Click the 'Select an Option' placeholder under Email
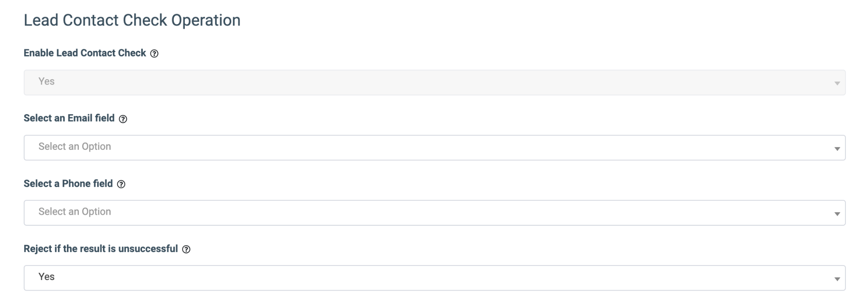The image size is (868, 308). click(75, 147)
